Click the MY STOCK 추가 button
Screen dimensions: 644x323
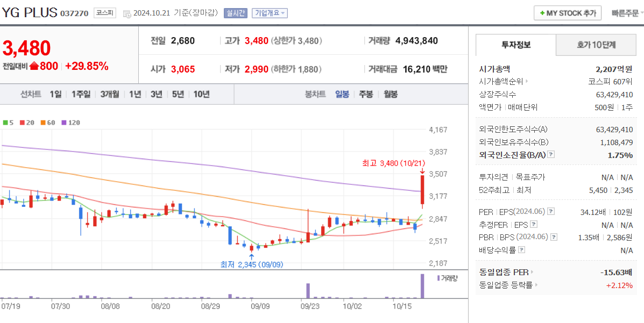pos(568,13)
